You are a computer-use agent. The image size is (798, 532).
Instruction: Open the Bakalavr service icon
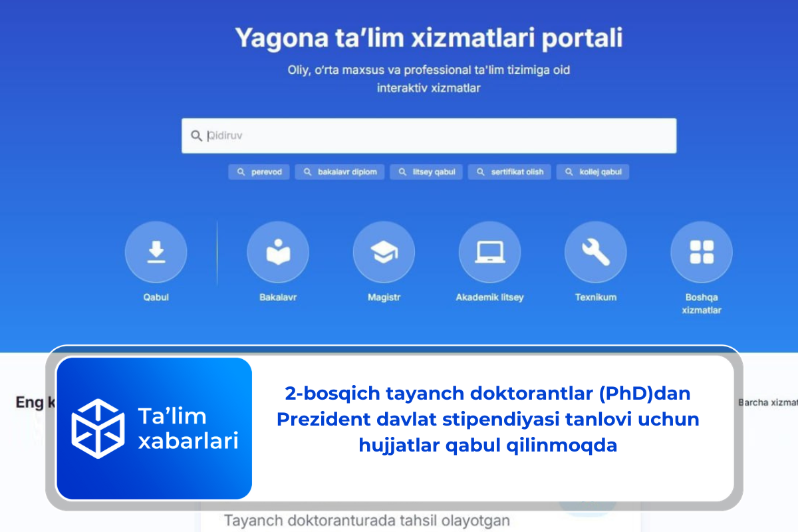(x=277, y=252)
